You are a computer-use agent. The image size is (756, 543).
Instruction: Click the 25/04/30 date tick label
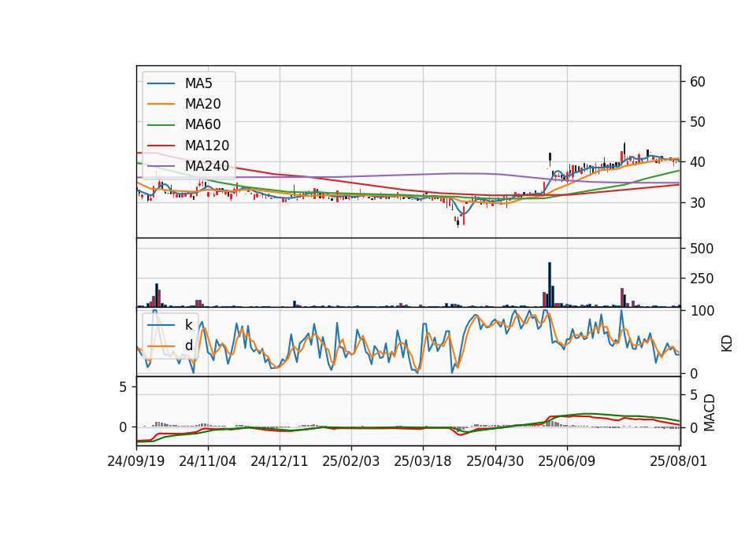pyautogui.click(x=495, y=461)
